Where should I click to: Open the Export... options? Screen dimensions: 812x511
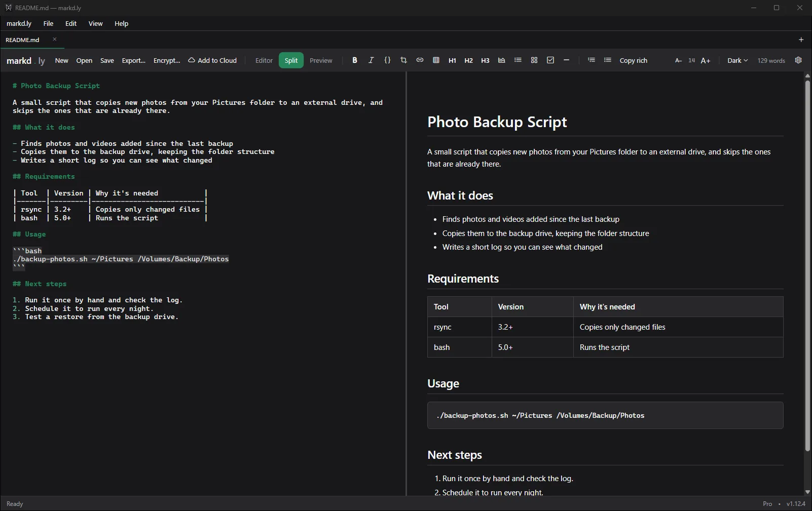[134, 60]
